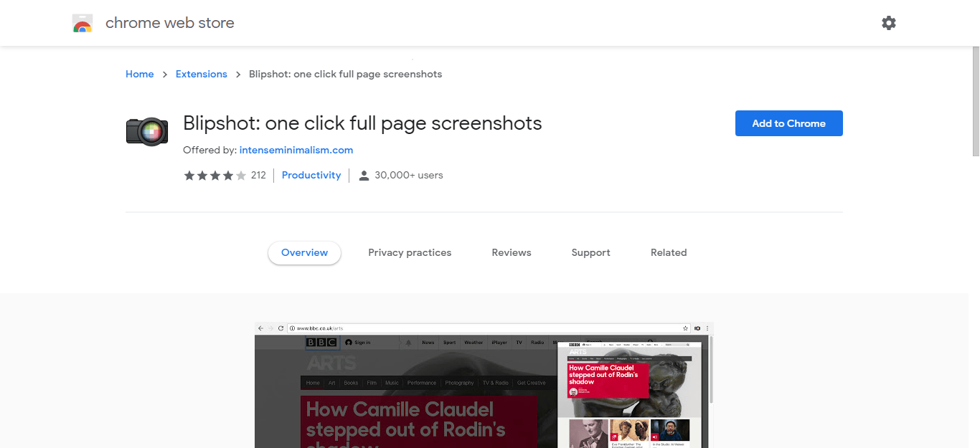980x448 pixels.
Task: Switch to Privacy practices tab
Action: pyautogui.click(x=410, y=252)
